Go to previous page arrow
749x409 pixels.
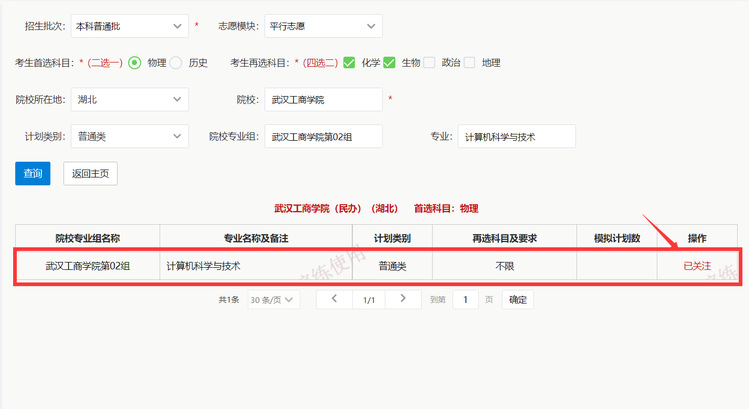(334, 299)
